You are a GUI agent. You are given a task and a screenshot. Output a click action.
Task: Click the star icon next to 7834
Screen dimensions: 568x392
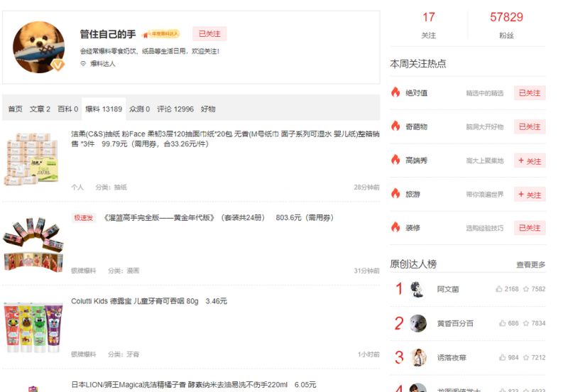pos(526,323)
